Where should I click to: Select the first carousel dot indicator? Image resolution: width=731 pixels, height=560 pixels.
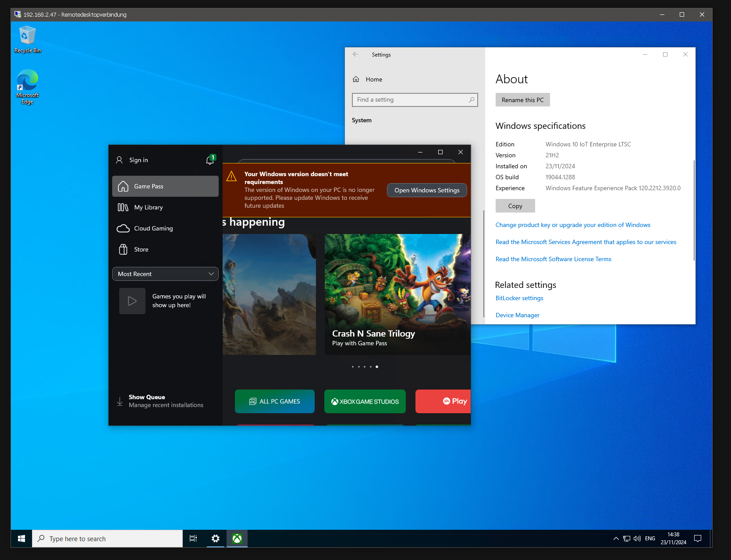point(353,367)
